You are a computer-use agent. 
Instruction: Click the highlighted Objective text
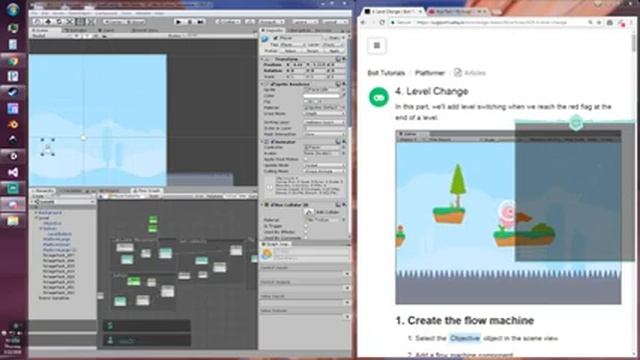pyautogui.click(x=464, y=338)
